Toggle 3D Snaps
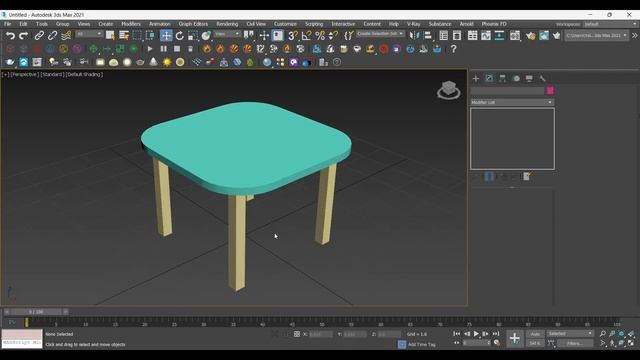The height and width of the screenshot is (360, 640). 292,36
